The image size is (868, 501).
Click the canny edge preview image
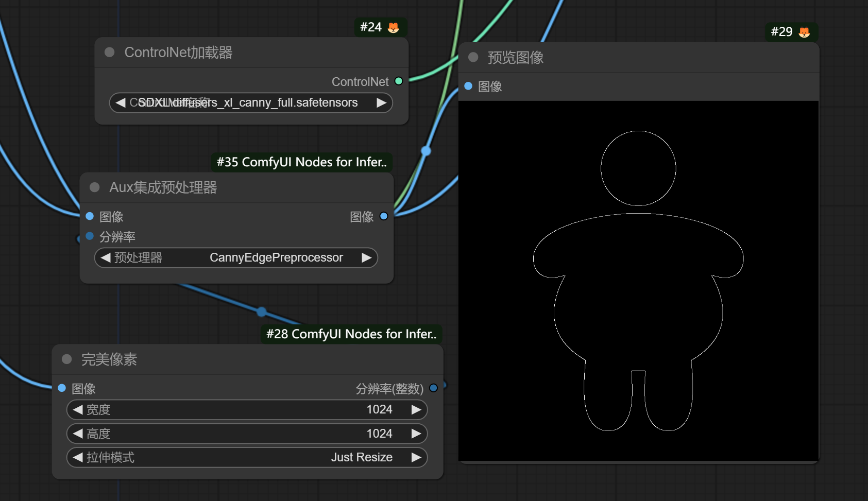tap(638, 281)
